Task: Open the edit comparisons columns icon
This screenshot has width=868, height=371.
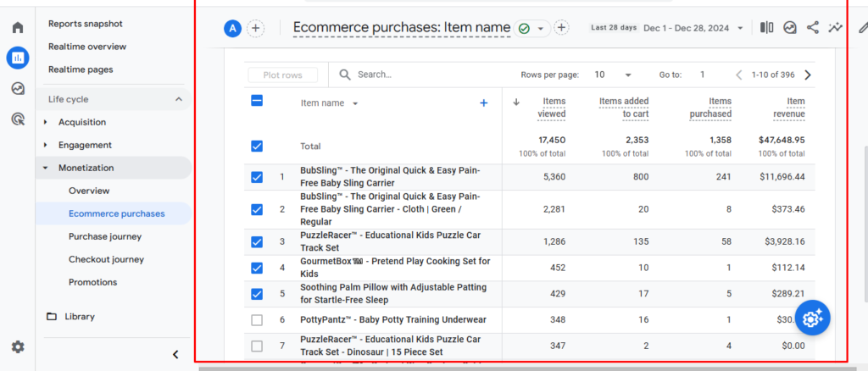Action: [x=766, y=28]
